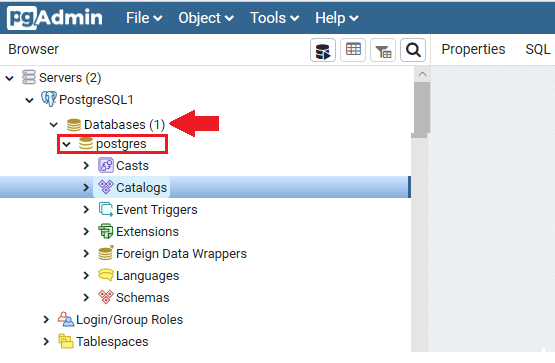Collapse the Servers (2) tree node
The height and width of the screenshot is (363, 555).
click(10, 78)
